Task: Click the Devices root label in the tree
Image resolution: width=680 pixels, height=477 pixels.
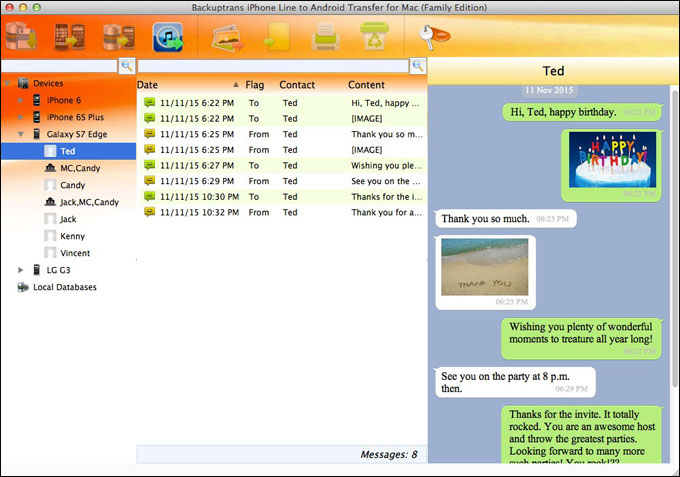Action: click(48, 83)
